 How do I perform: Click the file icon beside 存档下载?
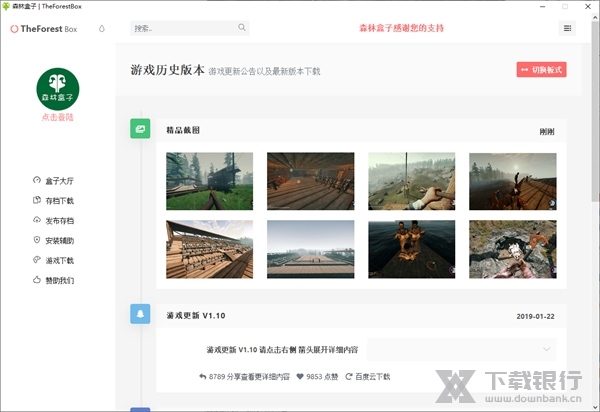coord(37,200)
